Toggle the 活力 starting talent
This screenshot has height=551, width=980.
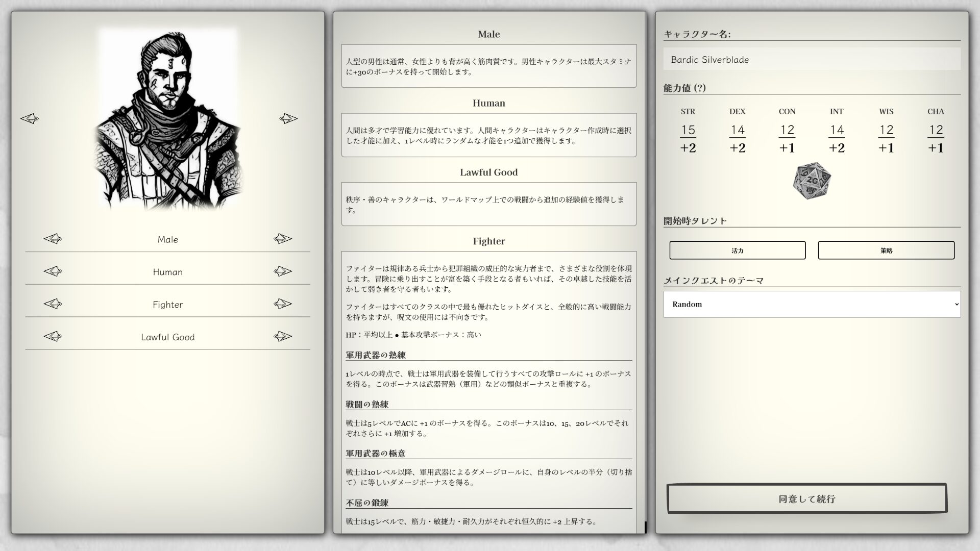[737, 251]
